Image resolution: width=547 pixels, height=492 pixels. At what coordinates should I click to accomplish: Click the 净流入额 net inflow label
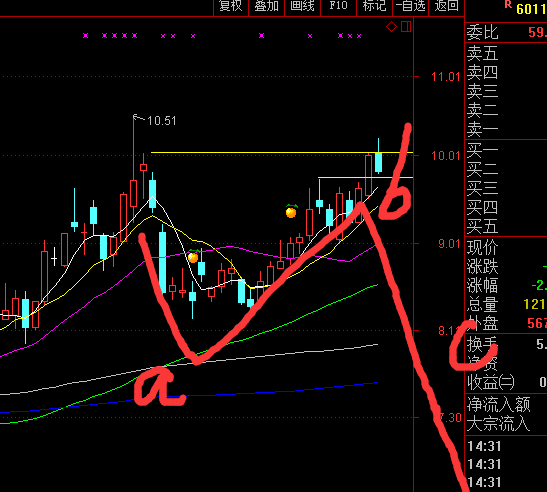499,405
